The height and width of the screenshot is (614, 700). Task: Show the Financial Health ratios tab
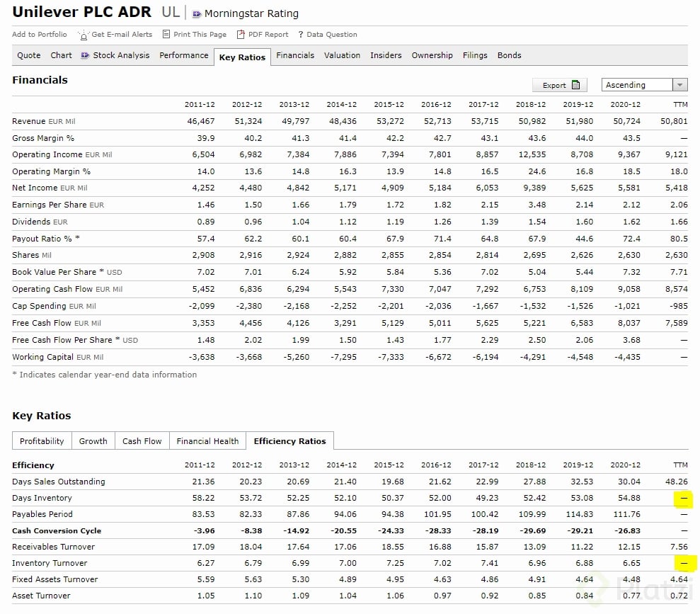point(207,440)
